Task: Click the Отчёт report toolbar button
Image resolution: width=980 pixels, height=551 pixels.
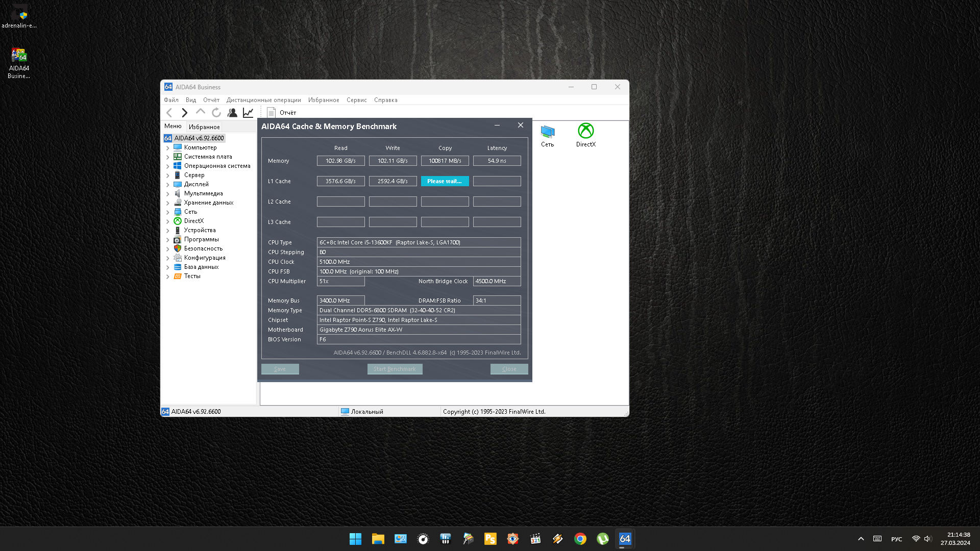Action: click(282, 113)
